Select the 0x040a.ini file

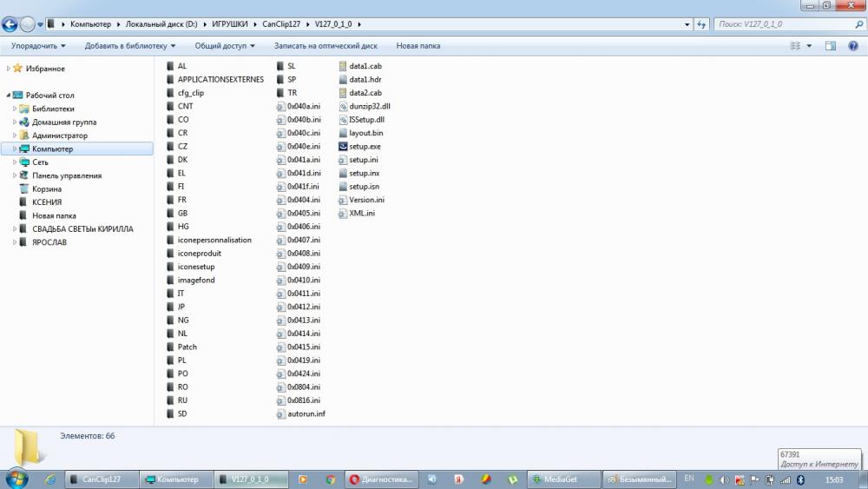click(299, 106)
